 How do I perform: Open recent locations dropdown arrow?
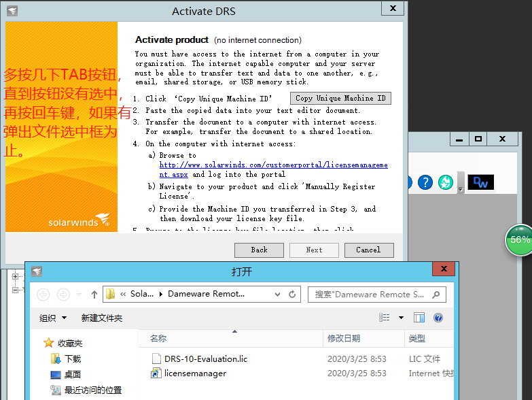tap(79, 295)
